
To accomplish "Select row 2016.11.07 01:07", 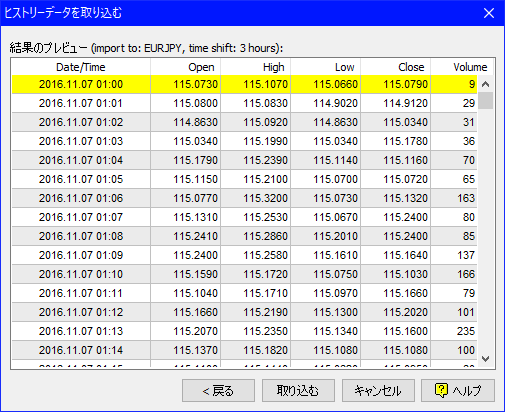I will [245, 217].
